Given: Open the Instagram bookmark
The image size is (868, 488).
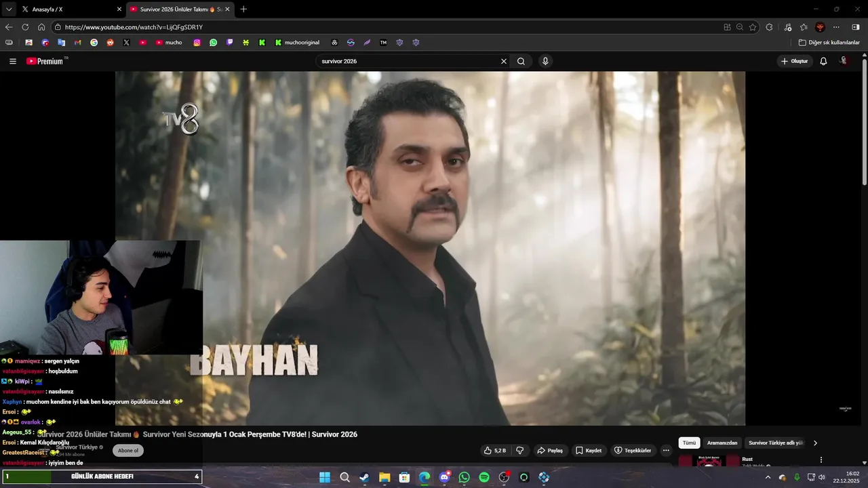Looking at the screenshot, I should point(197,43).
